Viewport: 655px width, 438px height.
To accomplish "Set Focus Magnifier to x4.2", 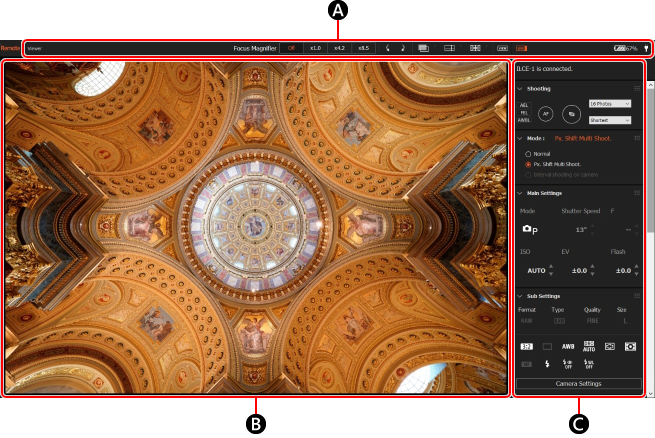I will 339,48.
